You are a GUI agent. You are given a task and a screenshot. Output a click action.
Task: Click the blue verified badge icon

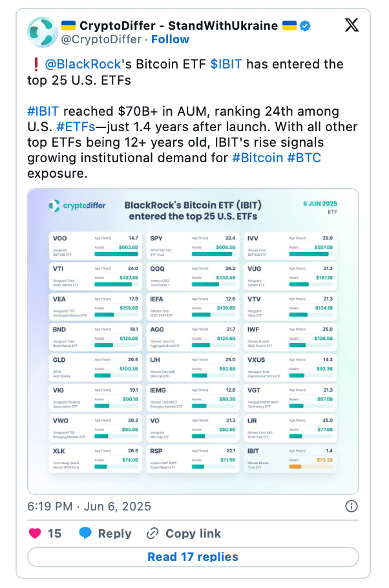pyautogui.click(x=306, y=26)
